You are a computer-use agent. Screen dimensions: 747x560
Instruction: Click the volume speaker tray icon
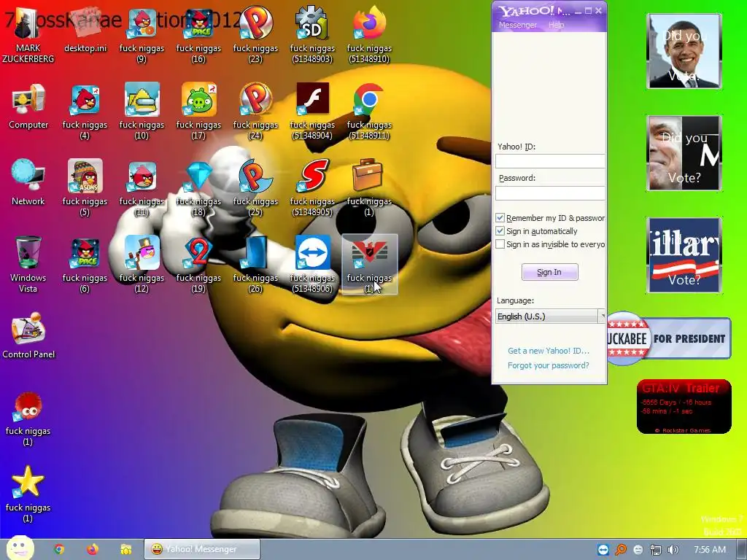673,550
